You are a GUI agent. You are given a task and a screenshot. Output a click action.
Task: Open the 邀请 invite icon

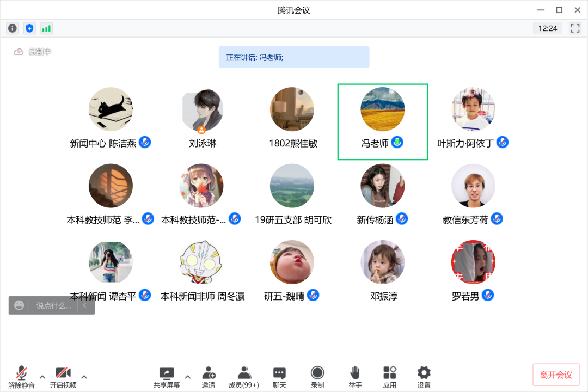209,376
